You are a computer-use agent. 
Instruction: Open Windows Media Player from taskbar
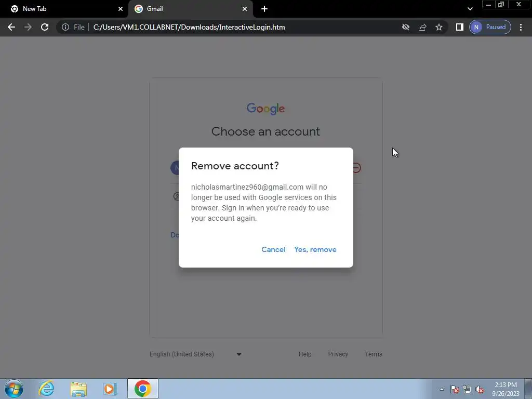pos(110,389)
